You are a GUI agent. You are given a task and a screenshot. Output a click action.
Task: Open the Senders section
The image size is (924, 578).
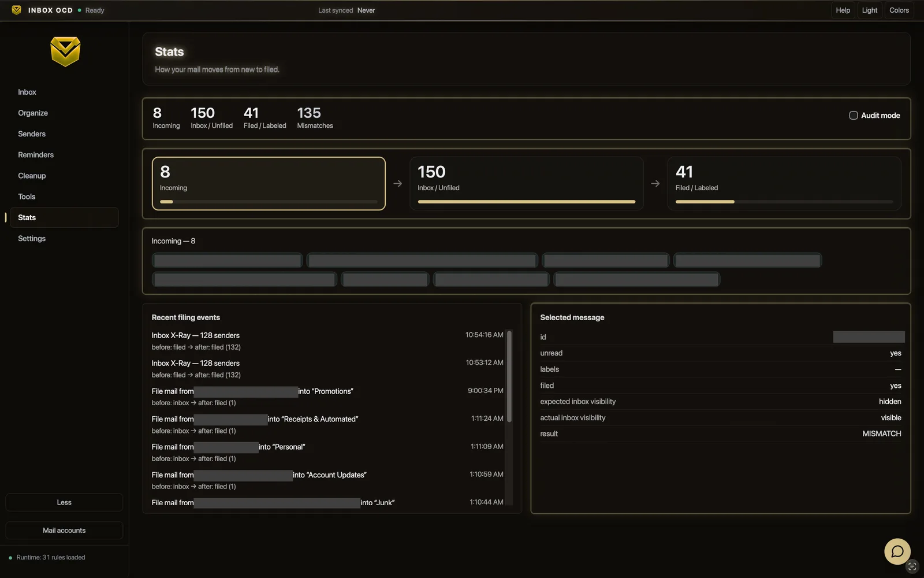64,134
